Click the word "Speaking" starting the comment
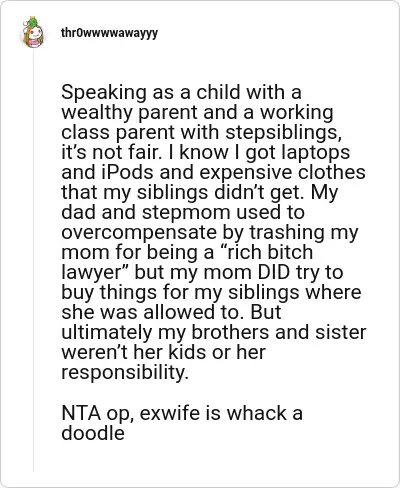 point(104,93)
